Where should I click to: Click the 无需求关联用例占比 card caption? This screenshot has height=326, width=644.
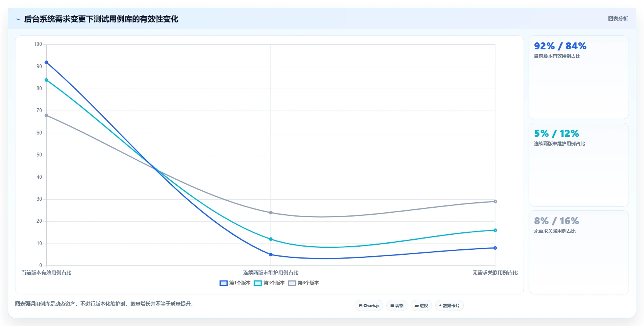pos(555,231)
